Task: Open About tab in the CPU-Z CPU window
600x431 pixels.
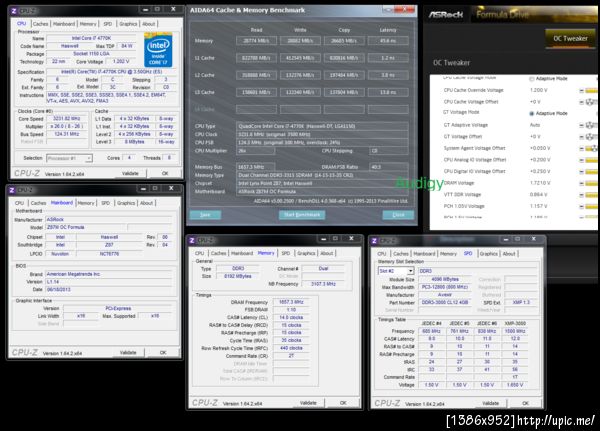Action: click(x=148, y=24)
